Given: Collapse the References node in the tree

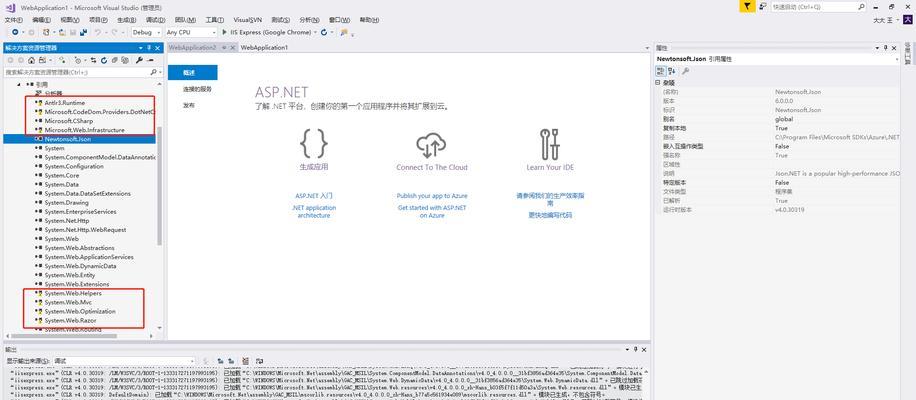Looking at the screenshot, I should coord(19,84).
